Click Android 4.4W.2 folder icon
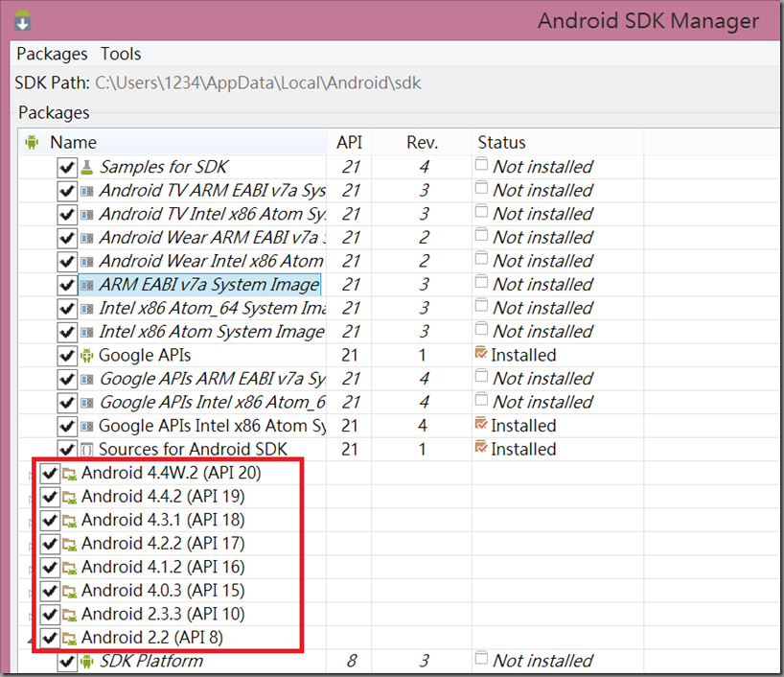 click(x=70, y=474)
